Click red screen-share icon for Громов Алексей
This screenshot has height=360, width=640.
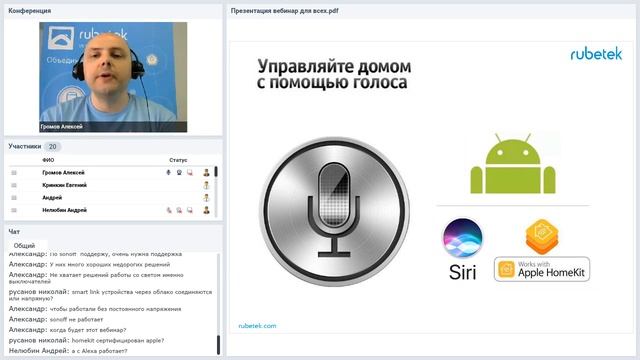tap(190, 173)
